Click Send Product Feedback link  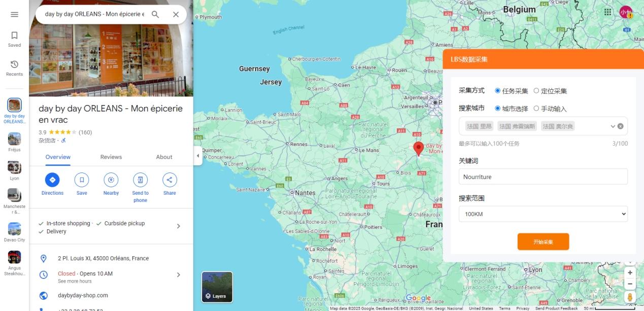tap(556, 308)
